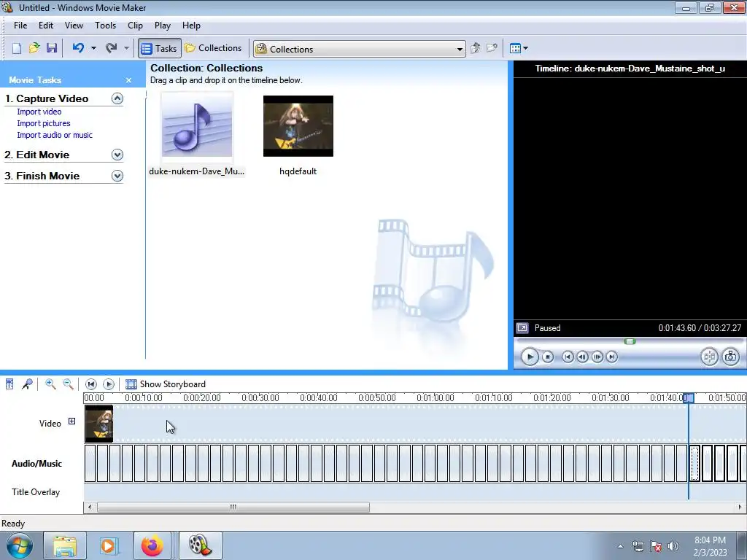Screen dimensions: 747x560
Task: Undo the last action
Action: tap(79, 48)
